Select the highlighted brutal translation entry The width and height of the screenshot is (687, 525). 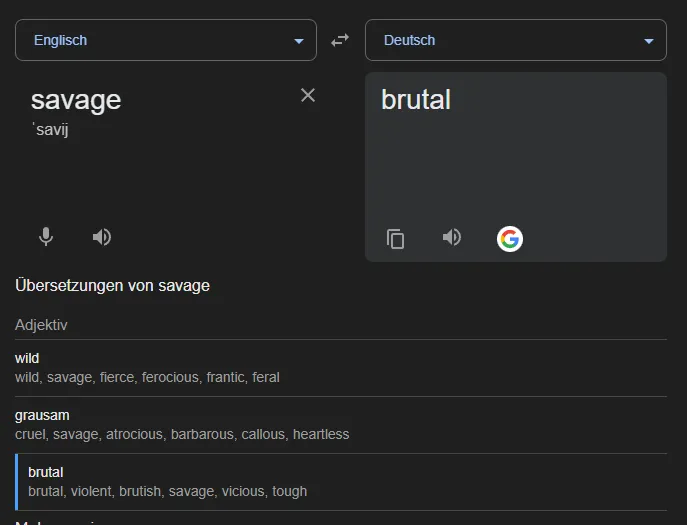(x=341, y=482)
